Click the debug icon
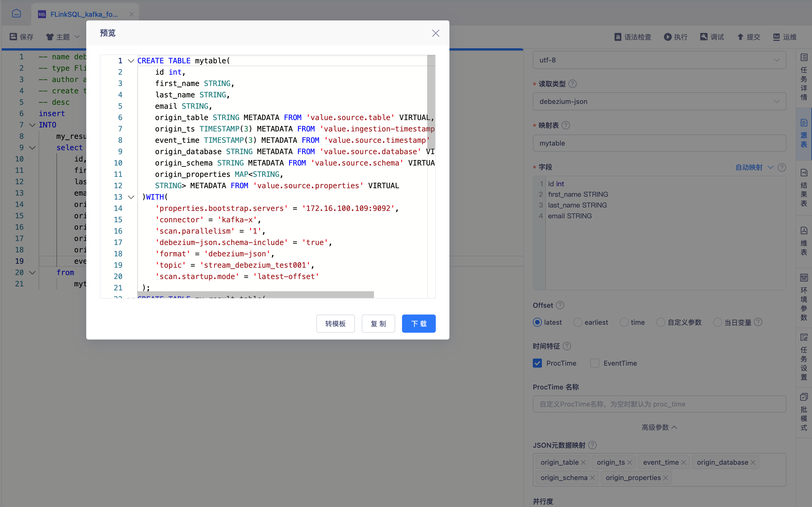This screenshot has height=507, width=812. point(704,37)
